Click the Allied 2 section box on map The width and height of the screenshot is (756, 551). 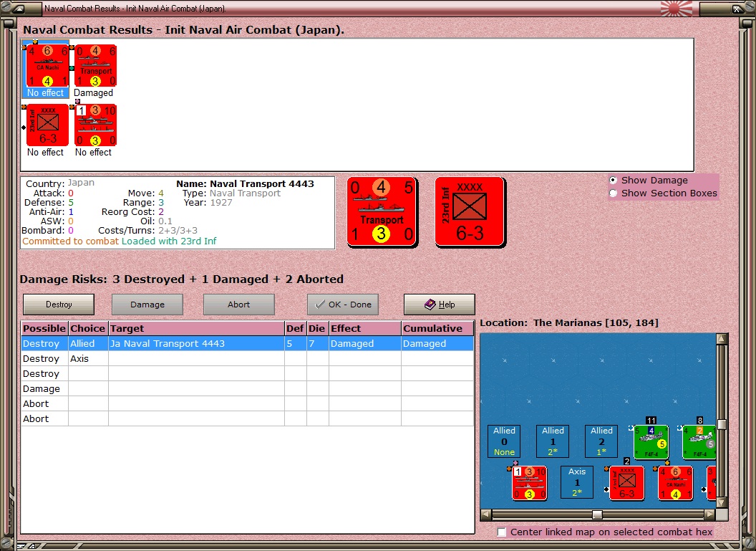coord(601,441)
